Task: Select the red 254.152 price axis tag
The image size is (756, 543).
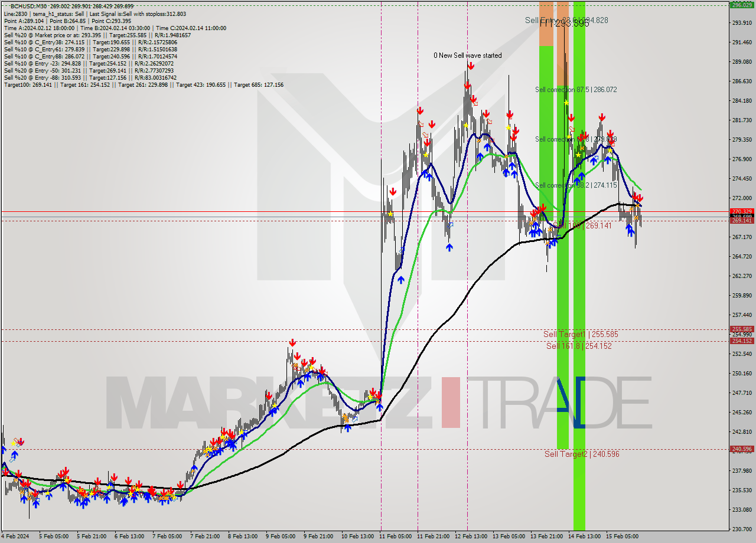Action: pos(742,341)
